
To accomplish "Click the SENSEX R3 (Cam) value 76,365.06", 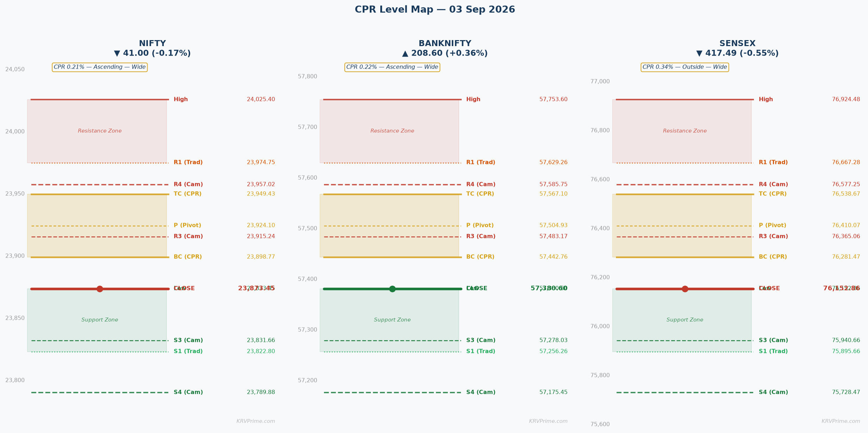I will [x=846, y=237].
